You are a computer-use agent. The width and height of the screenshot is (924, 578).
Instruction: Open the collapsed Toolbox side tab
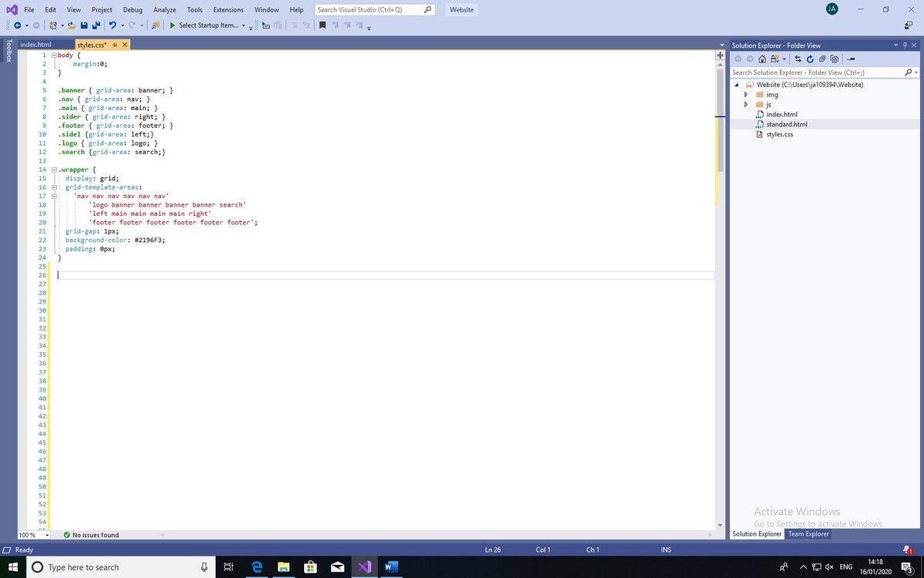coord(8,51)
